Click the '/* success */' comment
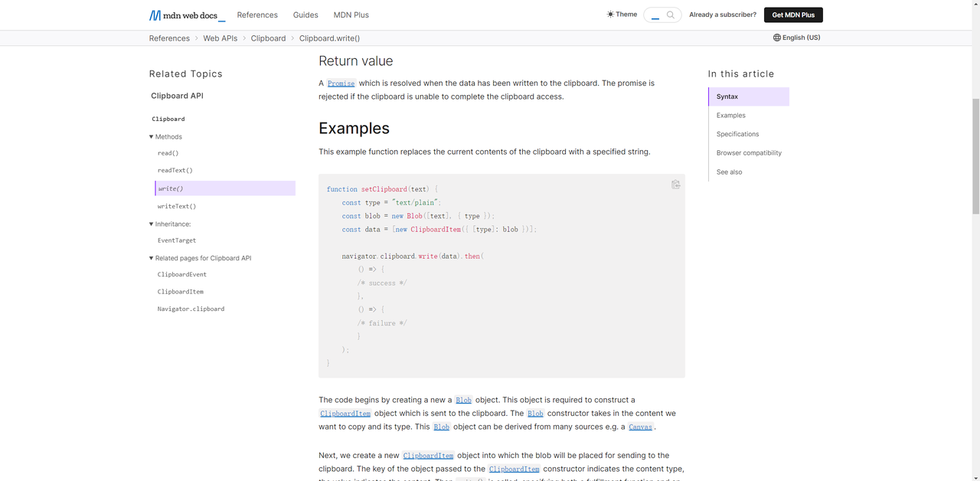980x481 pixels. pos(382,283)
